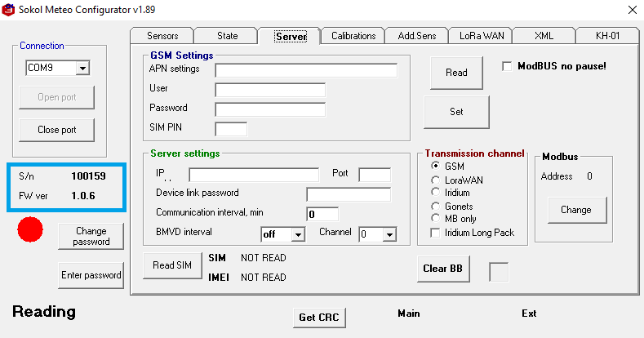The width and height of the screenshot is (644, 338).
Task: Switch to the LoRa WAN tab
Action: [482, 36]
